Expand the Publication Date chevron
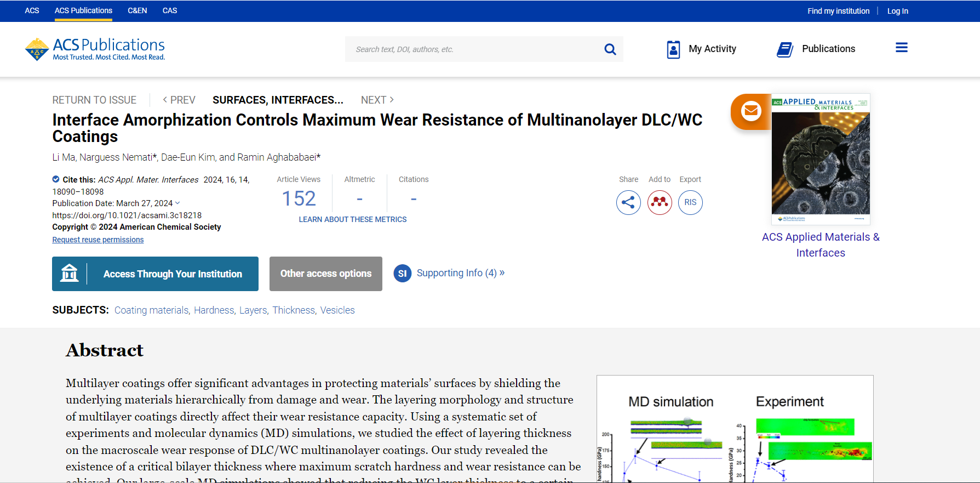 pyautogui.click(x=177, y=203)
